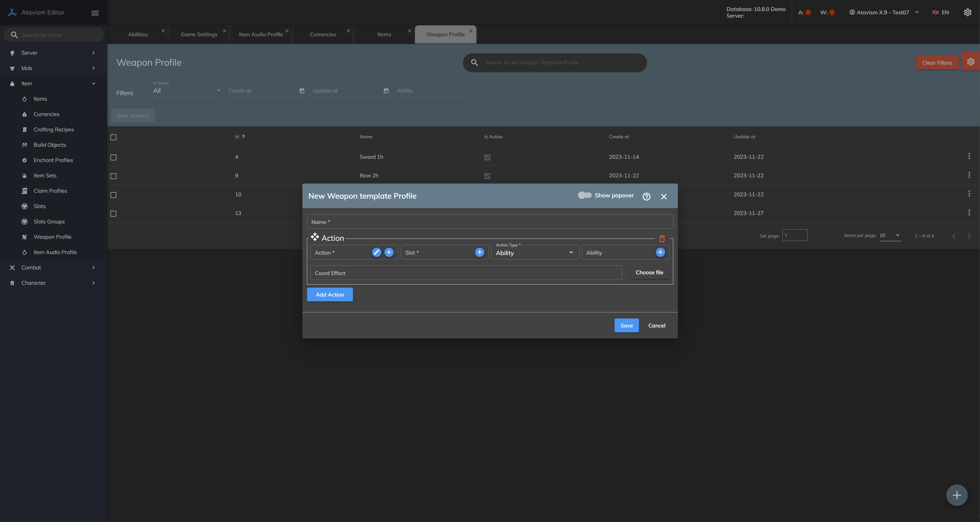Click the pencil edit icon in the Action field

376,252
